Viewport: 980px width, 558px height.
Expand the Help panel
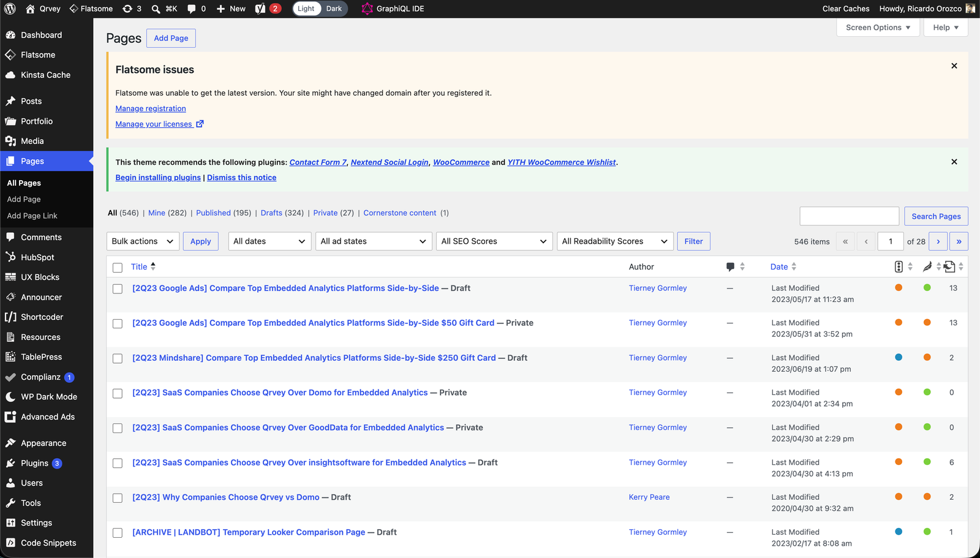(946, 28)
